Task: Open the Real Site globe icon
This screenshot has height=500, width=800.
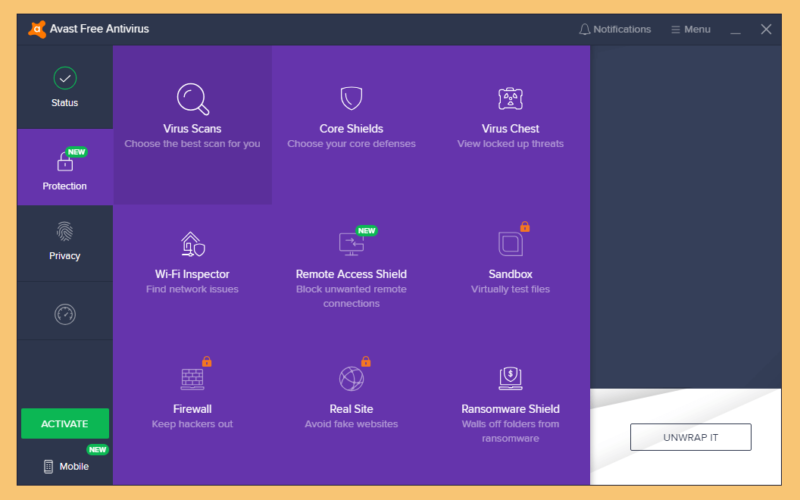Action: (352, 379)
